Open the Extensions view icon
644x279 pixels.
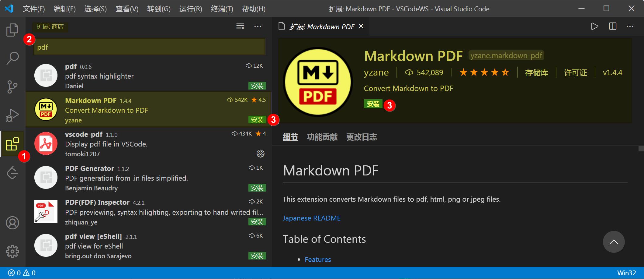(x=12, y=144)
